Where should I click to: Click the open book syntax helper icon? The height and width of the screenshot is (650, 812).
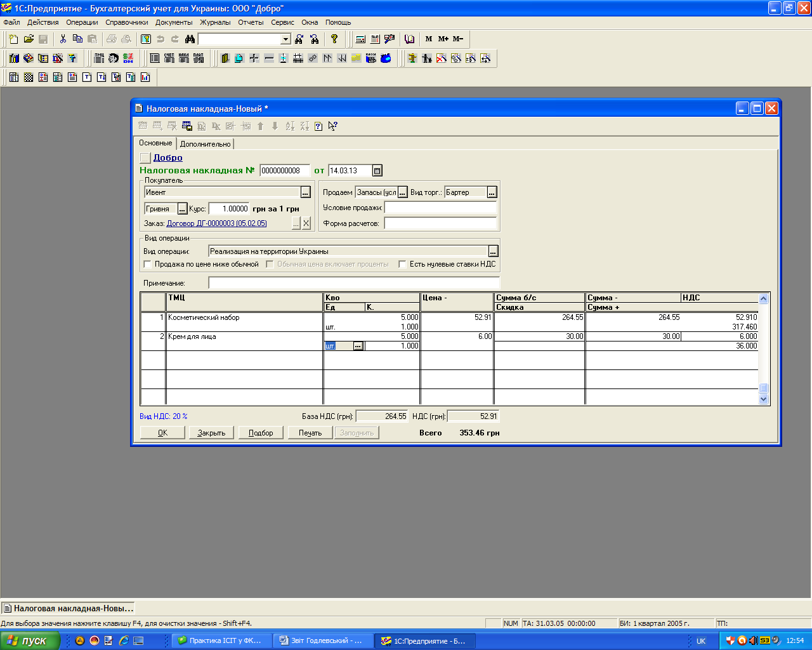pos(409,39)
